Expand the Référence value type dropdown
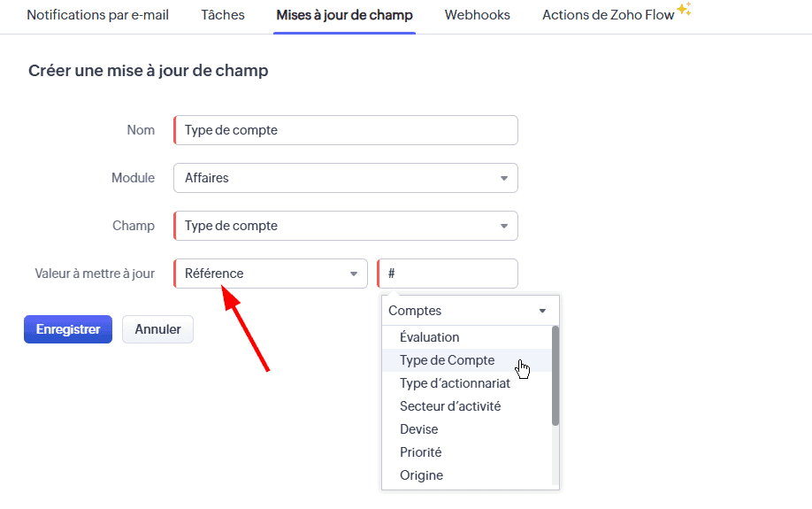Viewport: 812px width, 509px height. point(271,274)
